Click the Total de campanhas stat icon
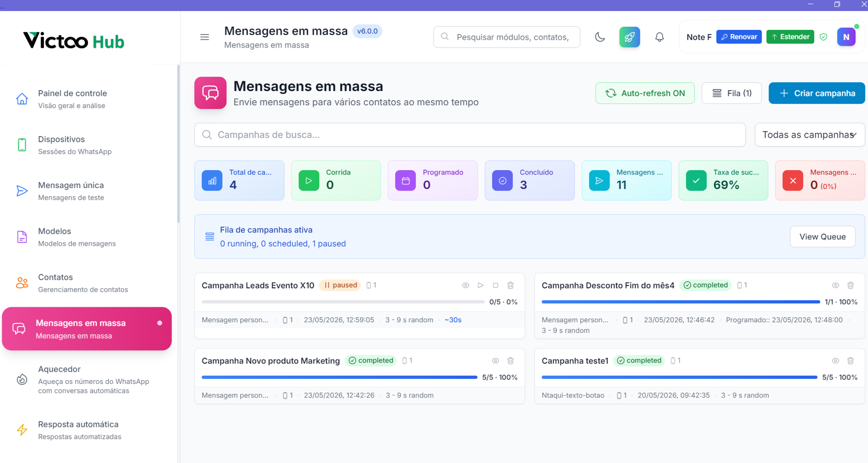The image size is (868, 463). 212,181
